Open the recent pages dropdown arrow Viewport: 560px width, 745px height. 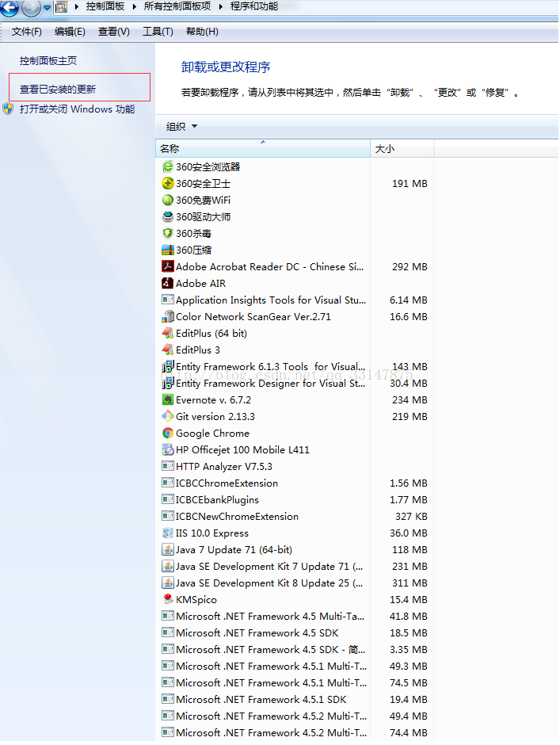click(47, 7)
